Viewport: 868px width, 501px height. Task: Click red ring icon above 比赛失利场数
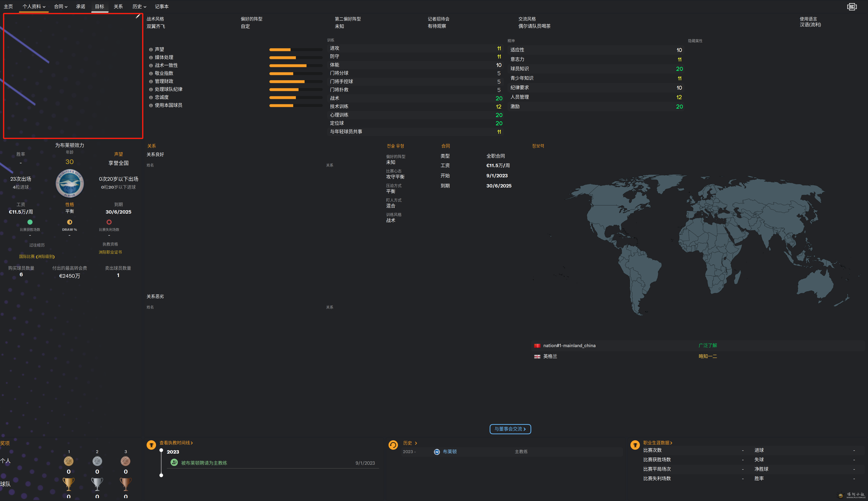tap(109, 222)
